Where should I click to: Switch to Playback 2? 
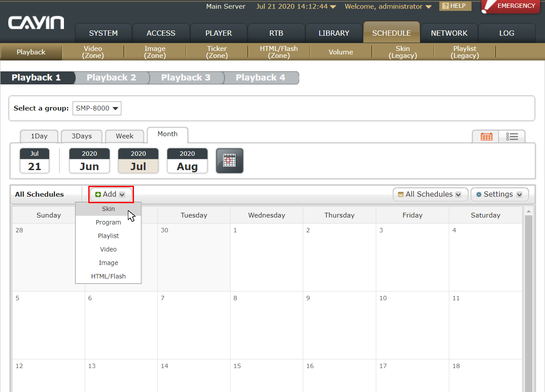[x=111, y=78]
